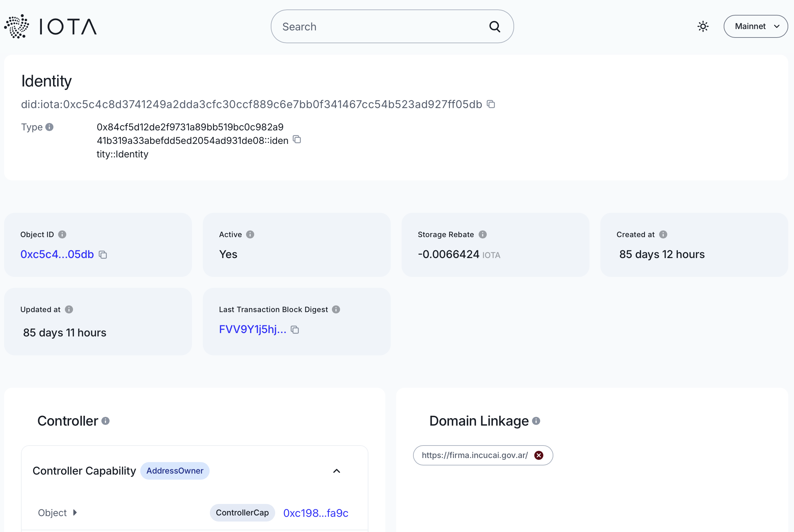
Task: Click the Active 'Yes' value
Action: coord(228,254)
